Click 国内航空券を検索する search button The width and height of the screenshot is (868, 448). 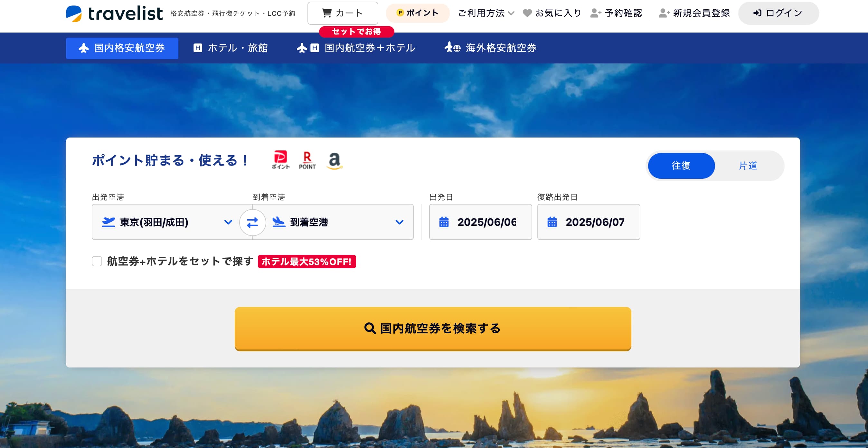[433, 328]
